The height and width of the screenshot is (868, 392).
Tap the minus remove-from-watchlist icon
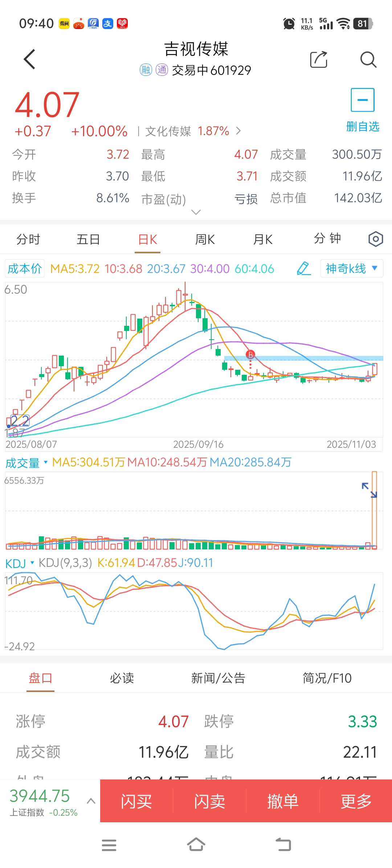tap(363, 100)
